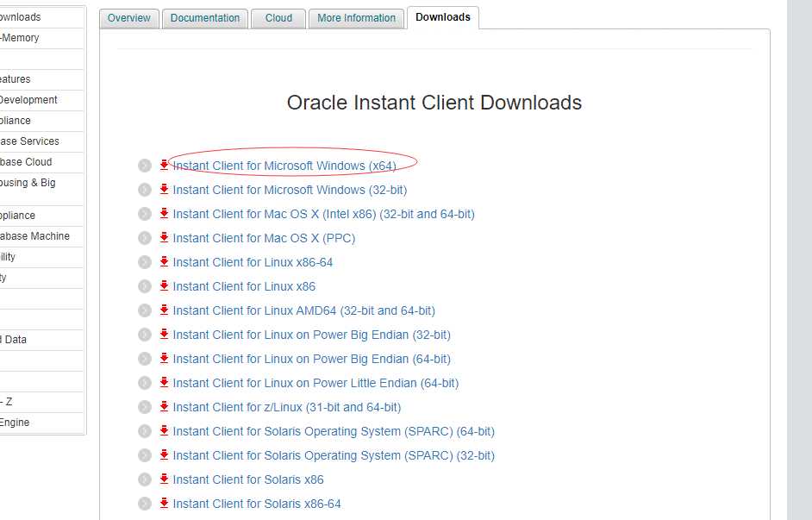
Task: Click download icon for Power Big Endian (64-bit)
Action: (x=164, y=358)
